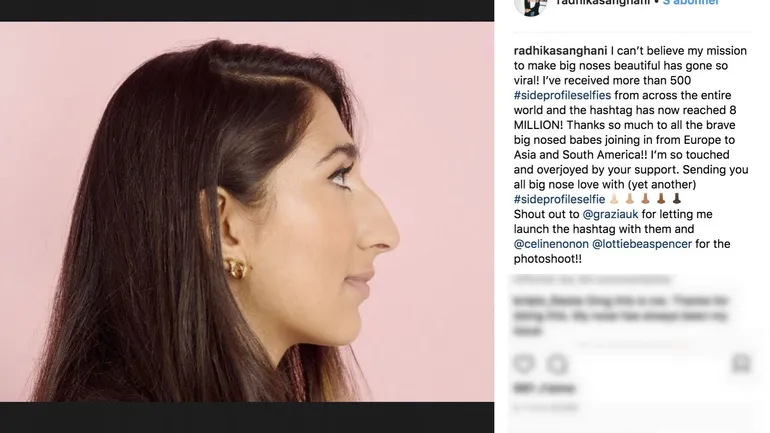Click the blurred view all comments link

pyautogui.click(x=592, y=280)
